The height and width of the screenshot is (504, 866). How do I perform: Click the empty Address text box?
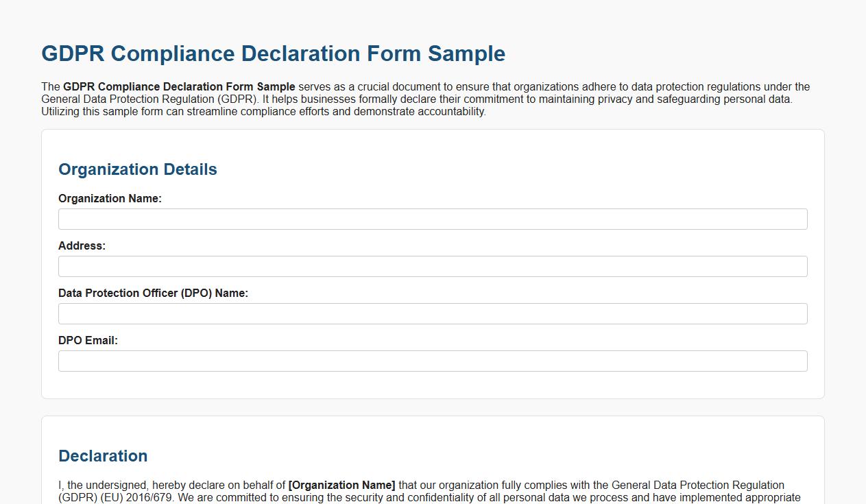coord(432,266)
